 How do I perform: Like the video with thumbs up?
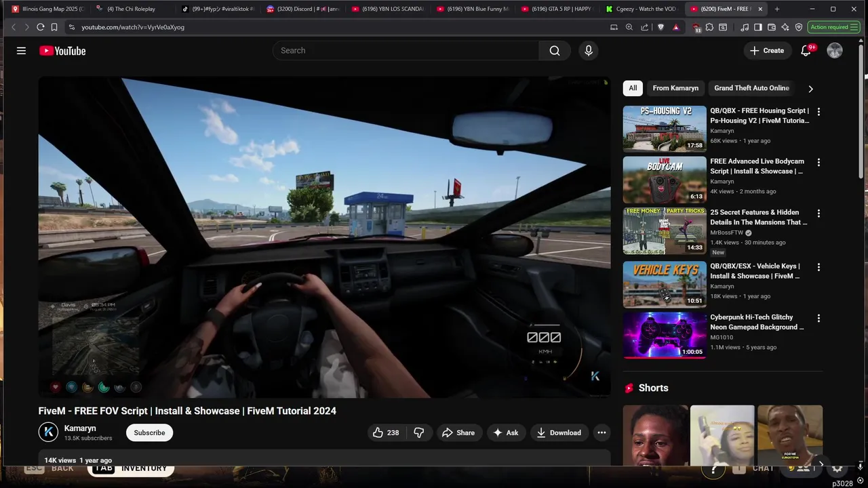[385, 432]
